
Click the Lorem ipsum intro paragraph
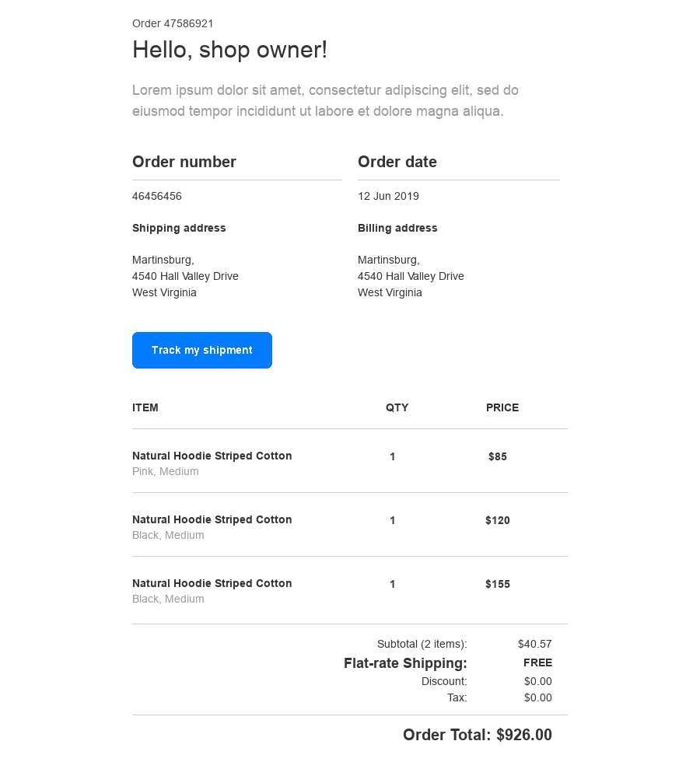(325, 101)
